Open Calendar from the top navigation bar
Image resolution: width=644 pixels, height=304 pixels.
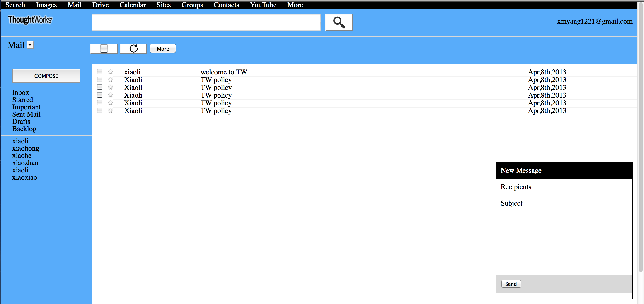tap(133, 5)
